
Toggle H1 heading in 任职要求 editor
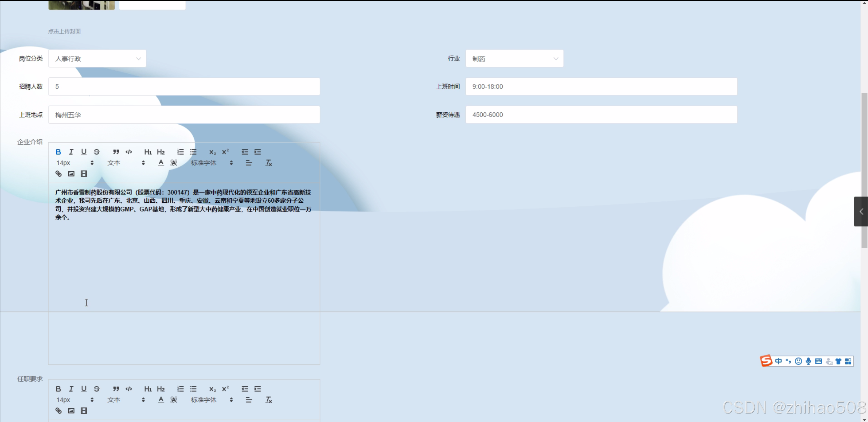(x=148, y=389)
